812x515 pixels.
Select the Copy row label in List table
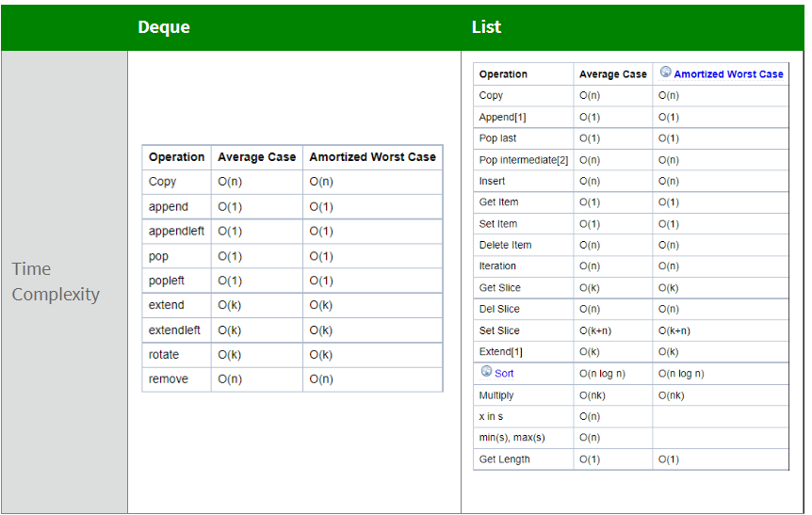(491, 95)
